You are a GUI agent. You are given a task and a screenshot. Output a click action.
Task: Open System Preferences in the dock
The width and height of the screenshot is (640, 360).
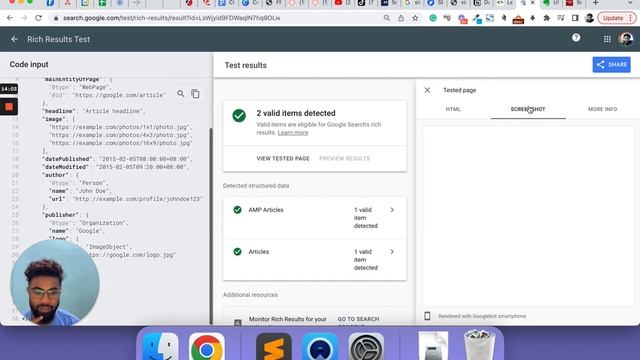366,348
